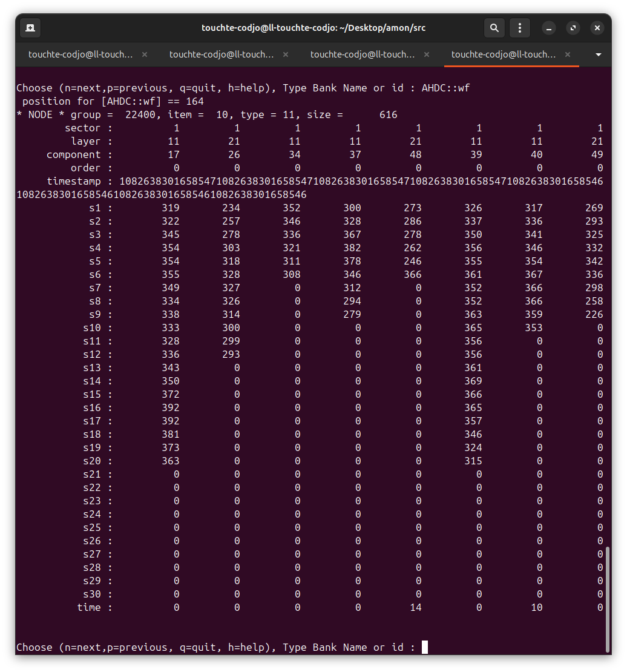Click the "[AHDC::wf]" bracketed bank name
Screen dimensions: 627x672
(x=131, y=102)
